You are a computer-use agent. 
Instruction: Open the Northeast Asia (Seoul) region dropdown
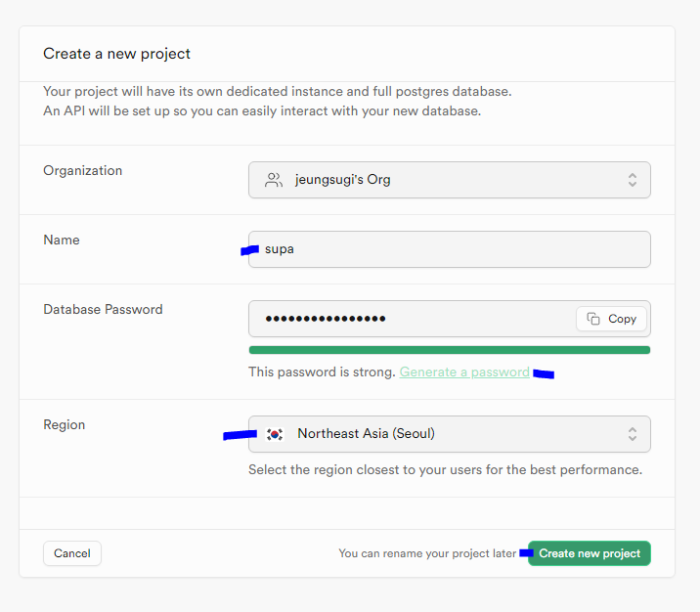point(449,434)
